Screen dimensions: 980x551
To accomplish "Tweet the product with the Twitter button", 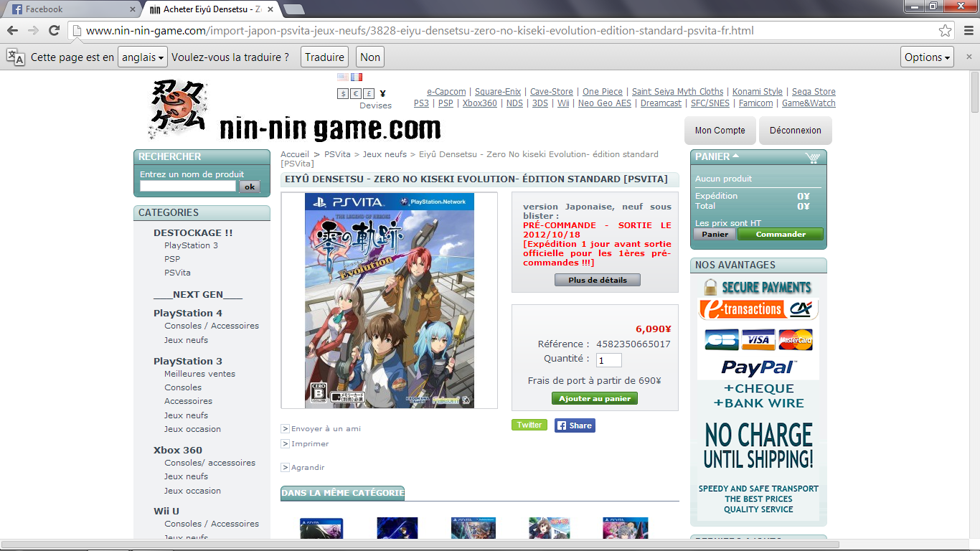I will [x=529, y=425].
